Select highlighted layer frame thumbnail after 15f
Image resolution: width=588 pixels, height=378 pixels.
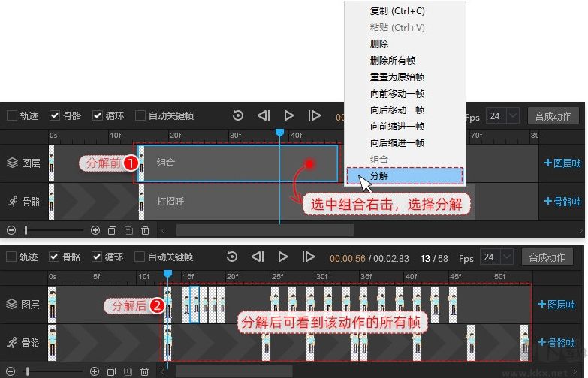(x=194, y=304)
